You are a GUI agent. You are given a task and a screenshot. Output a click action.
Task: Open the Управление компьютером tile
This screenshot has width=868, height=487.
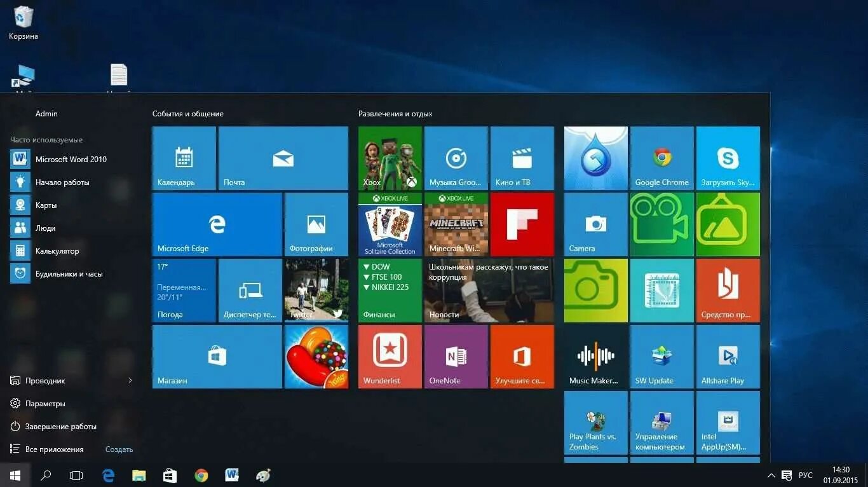point(662,423)
